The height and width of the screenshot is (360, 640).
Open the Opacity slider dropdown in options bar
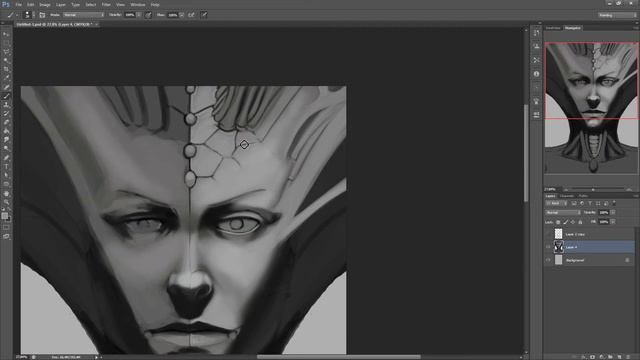click(139, 15)
